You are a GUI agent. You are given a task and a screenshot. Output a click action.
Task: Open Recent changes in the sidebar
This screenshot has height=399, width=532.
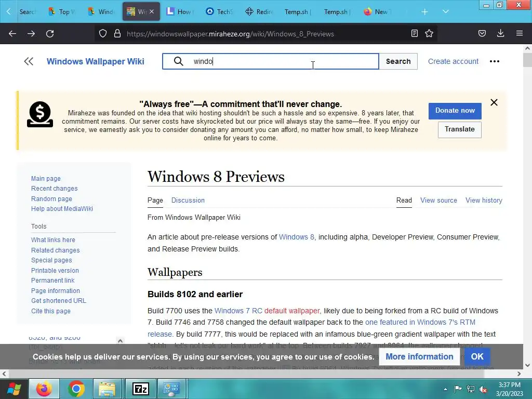click(x=54, y=188)
